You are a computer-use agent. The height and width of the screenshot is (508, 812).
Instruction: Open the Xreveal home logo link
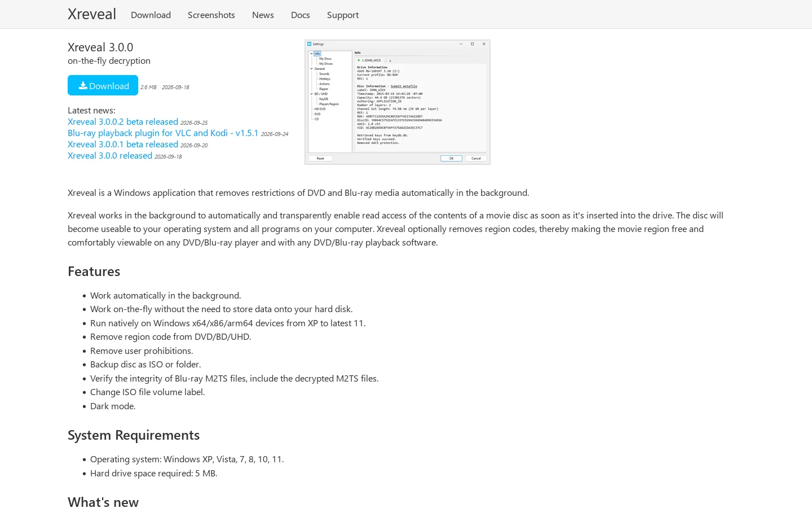(92, 14)
